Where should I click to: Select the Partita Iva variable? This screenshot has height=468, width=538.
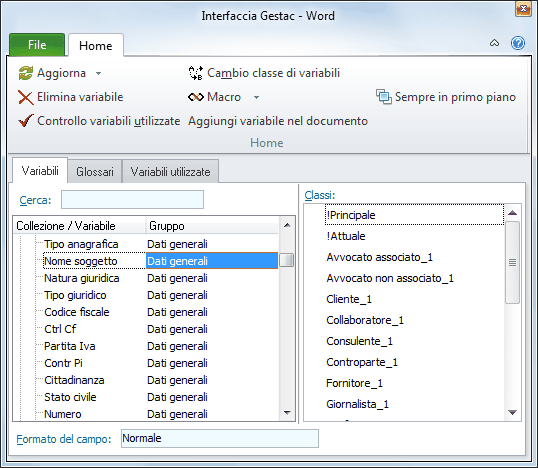tap(70, 346)
